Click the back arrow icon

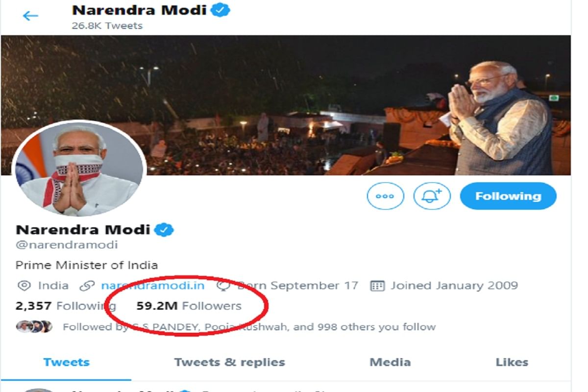[30, 16]
